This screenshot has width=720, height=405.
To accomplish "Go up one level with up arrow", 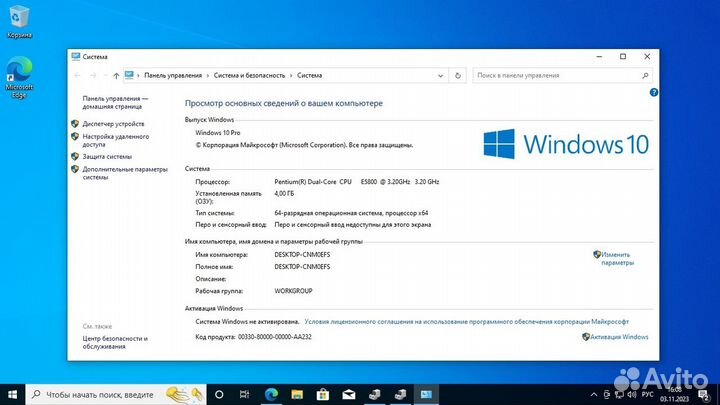I will (x=116, y=76).
